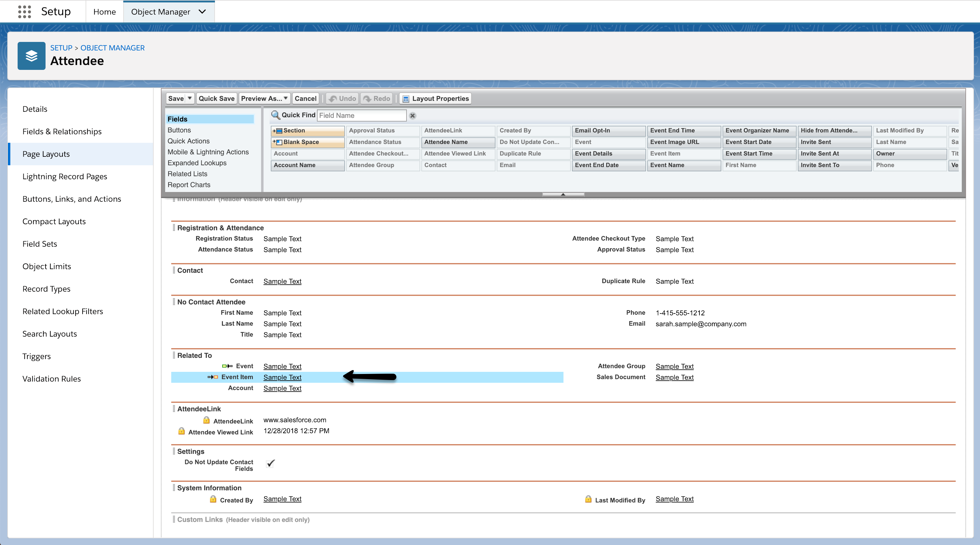The width and height of the screenshot is (980, 545).
Task: Open the Save dropdown arrow
Action: (189, 98)
